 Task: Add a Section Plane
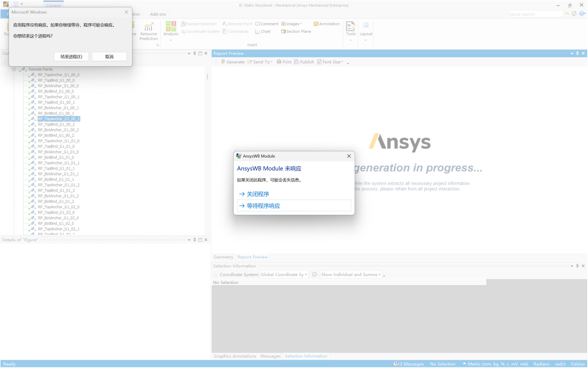(296, 32)
